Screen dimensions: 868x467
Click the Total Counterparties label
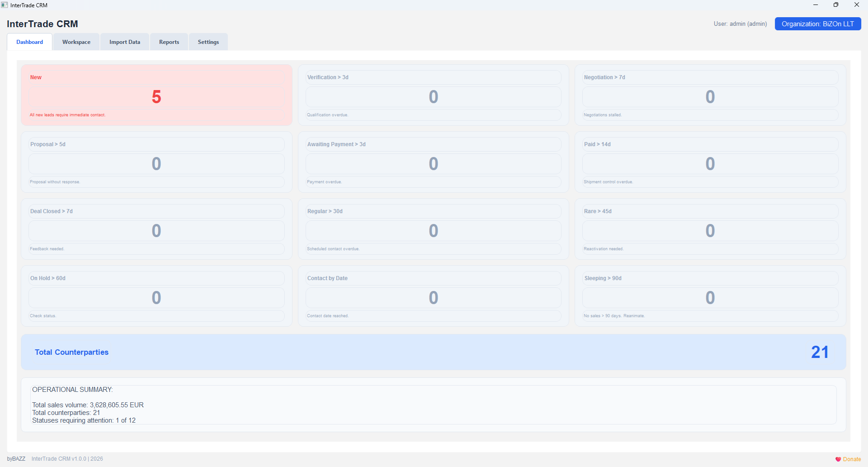point(72,352)
